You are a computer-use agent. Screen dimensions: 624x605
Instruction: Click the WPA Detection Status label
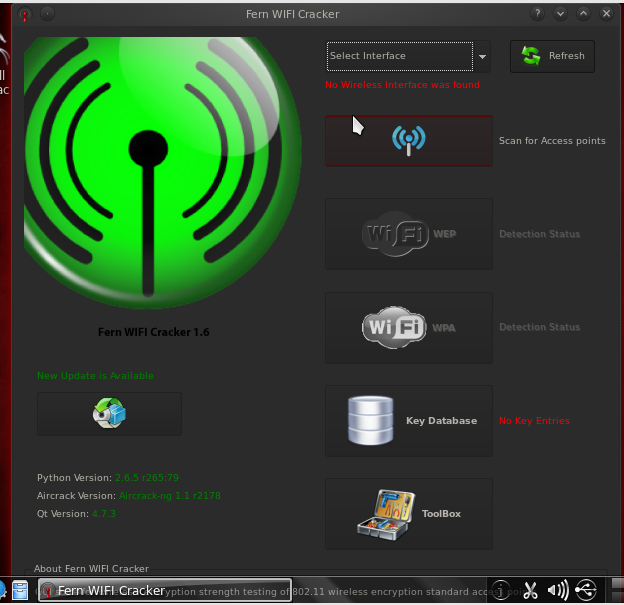pos(539,327)
